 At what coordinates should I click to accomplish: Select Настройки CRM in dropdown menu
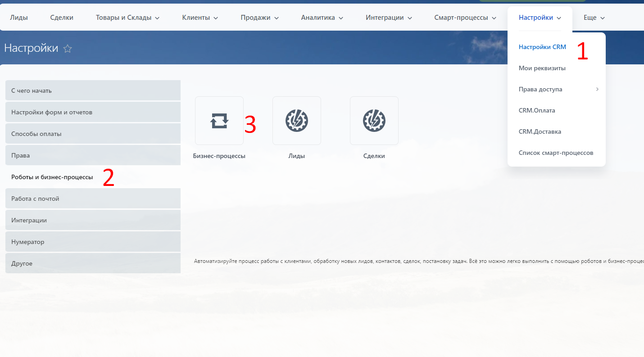(x=542, y=47)
